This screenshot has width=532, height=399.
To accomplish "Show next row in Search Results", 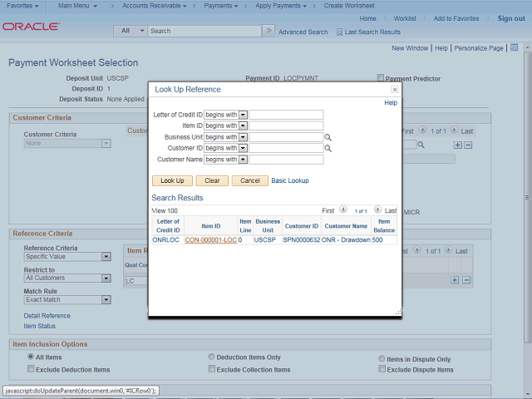I will [378, 210].
